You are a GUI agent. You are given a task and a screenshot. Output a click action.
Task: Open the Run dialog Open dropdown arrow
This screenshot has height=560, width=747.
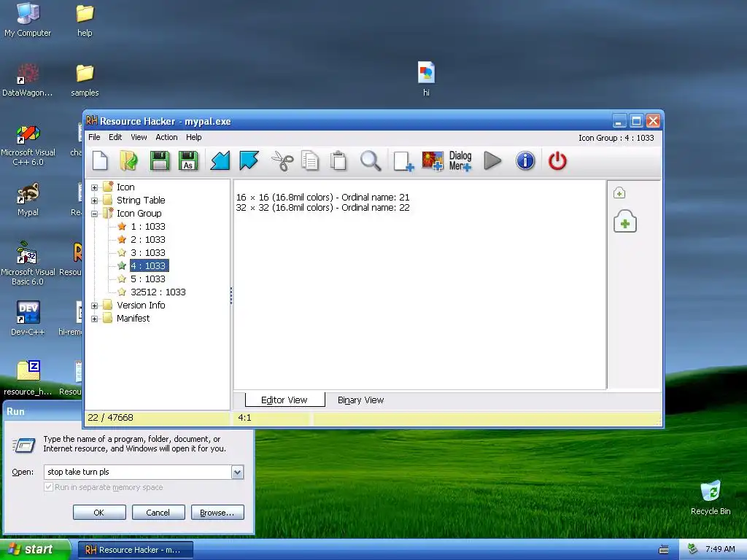click(x=237, y=472)
